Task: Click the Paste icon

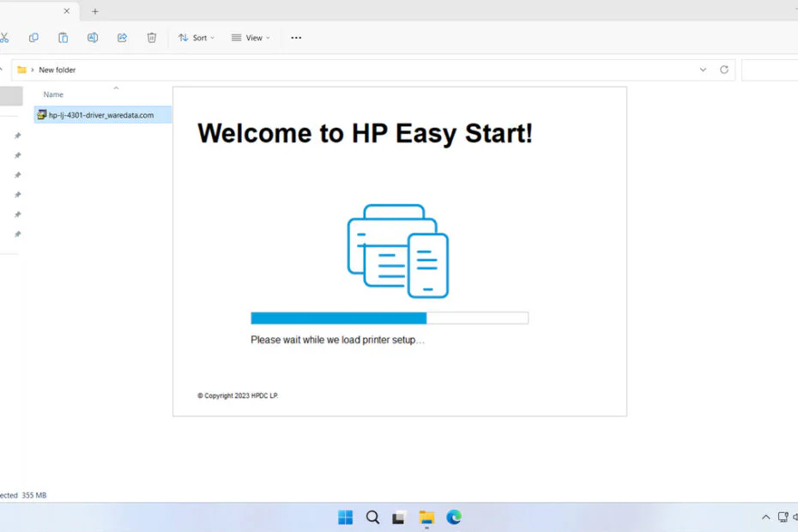Action: 63,38
